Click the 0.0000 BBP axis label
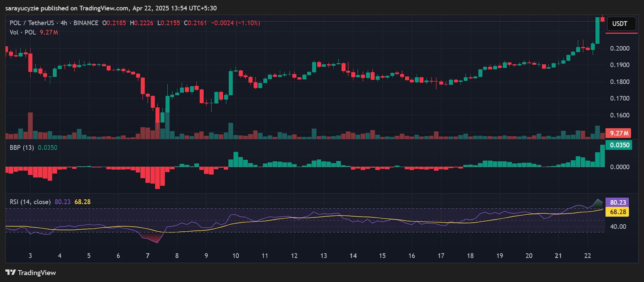644x282 pixels. 619,167
